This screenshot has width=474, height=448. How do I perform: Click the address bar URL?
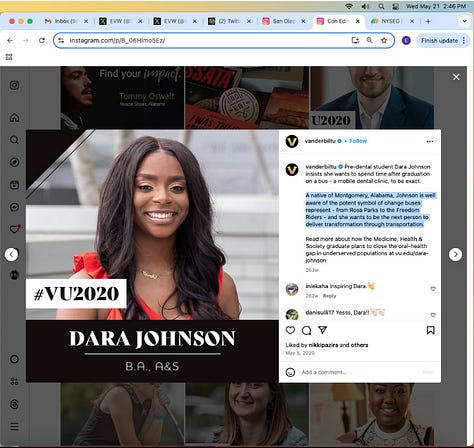(117, 40)
